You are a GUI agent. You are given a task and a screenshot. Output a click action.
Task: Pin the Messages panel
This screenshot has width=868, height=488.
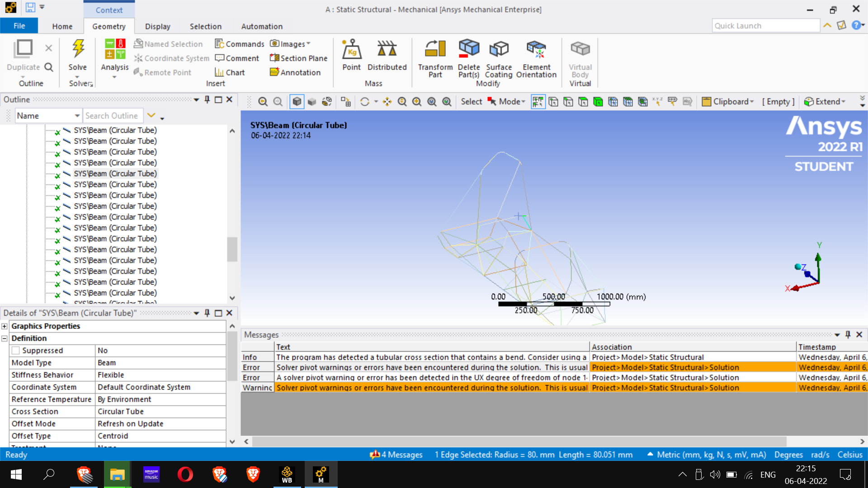coord(848,334)
